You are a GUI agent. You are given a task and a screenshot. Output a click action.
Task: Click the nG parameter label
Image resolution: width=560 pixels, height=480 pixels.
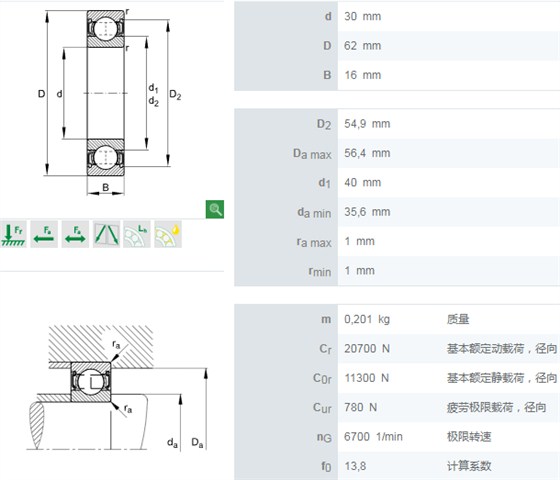pos(324,437)
